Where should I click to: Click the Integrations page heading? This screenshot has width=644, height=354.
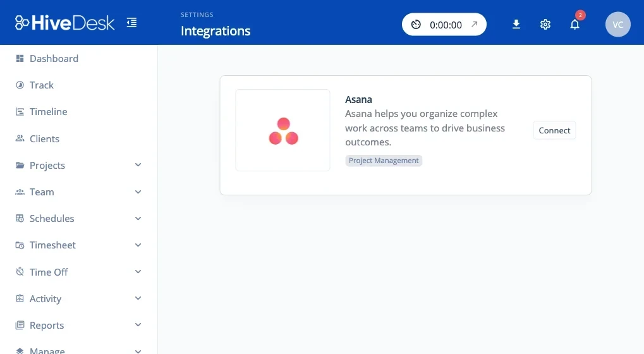[x=216, y=31]
